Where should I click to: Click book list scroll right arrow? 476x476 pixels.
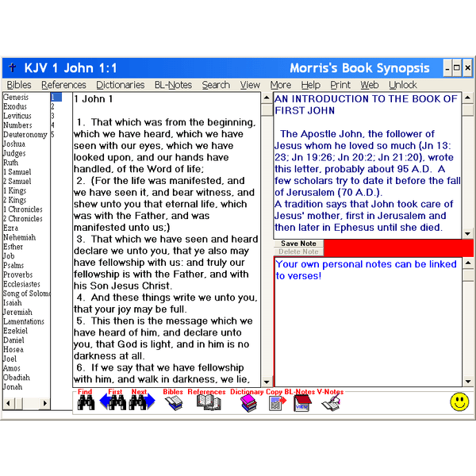(x=45, y=403)
